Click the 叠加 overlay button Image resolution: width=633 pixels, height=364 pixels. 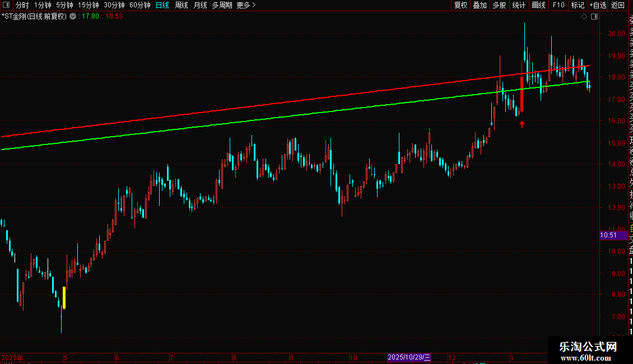click(x=480, y=5)
